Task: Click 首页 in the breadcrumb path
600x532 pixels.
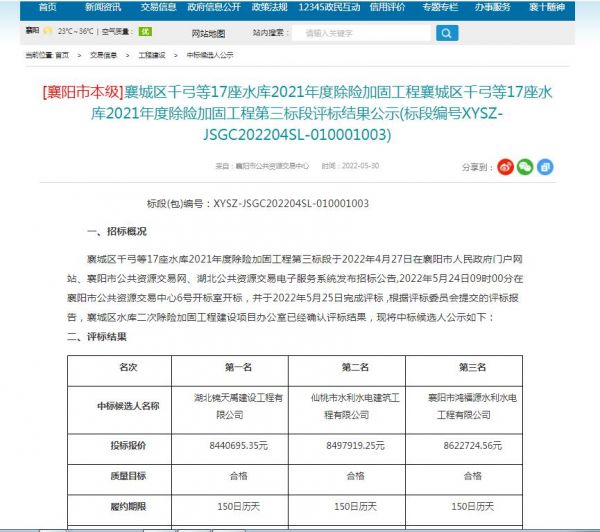Action: [62, 54]
